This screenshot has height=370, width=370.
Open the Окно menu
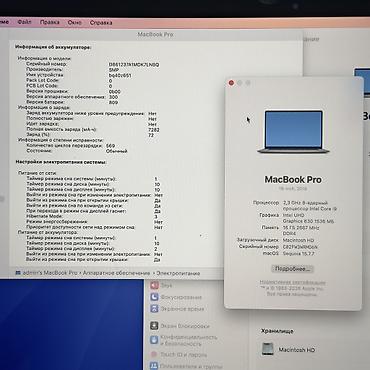coord(75,22)
